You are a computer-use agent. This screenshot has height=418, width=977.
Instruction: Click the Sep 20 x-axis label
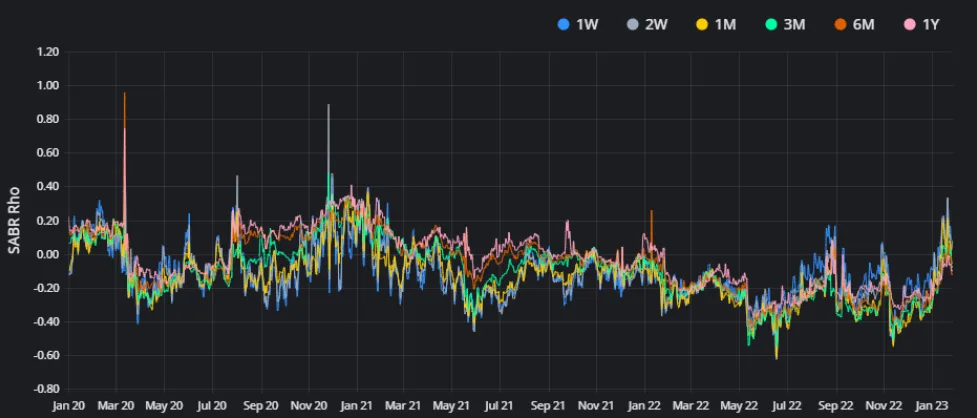coord(261,404)
